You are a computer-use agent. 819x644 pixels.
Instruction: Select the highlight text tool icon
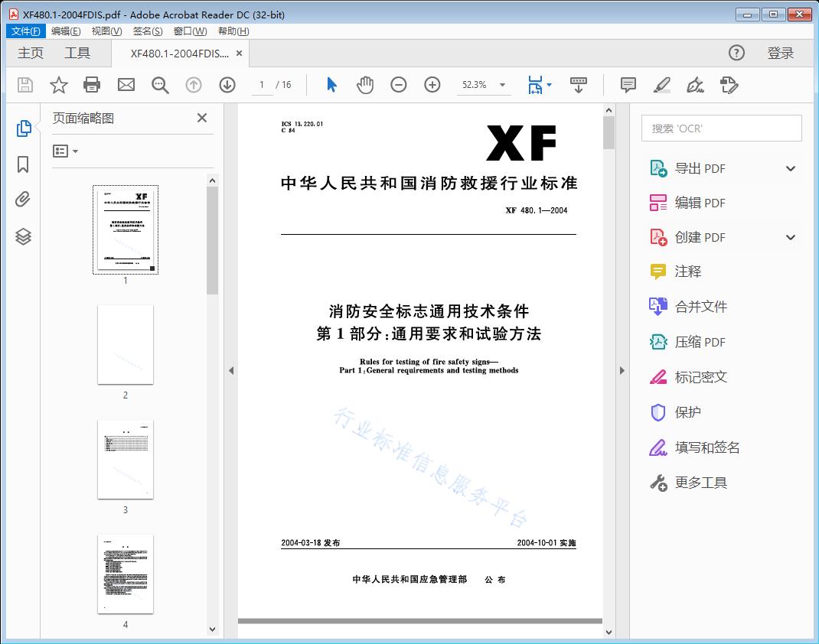[661, 85]
